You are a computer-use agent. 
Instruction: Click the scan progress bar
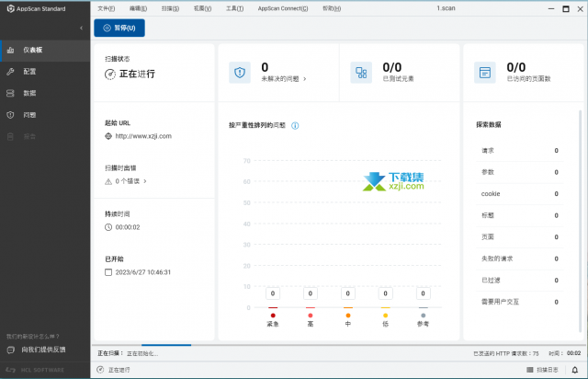[x=339, y=345]
